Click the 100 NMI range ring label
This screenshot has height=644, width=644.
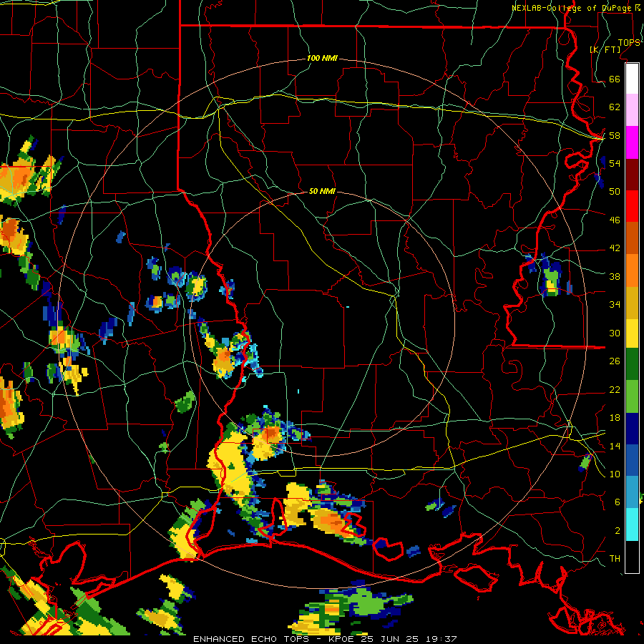[322, 58]
